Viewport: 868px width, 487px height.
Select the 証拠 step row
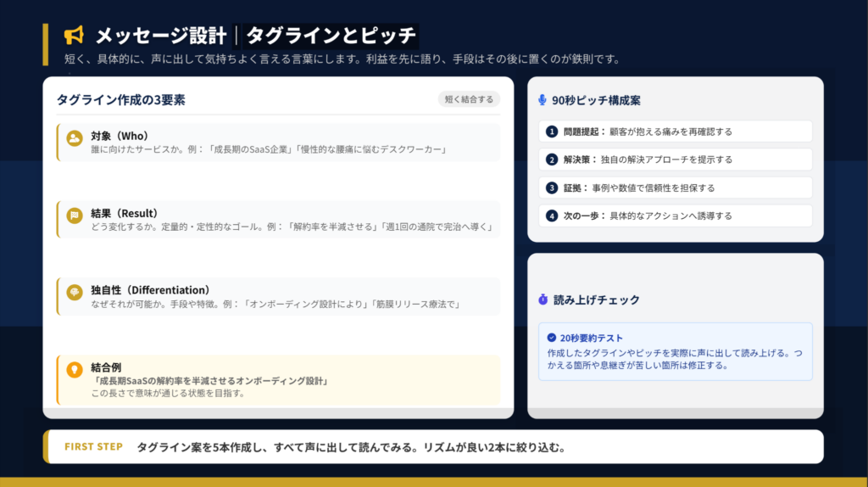click(x=676, y=188)
